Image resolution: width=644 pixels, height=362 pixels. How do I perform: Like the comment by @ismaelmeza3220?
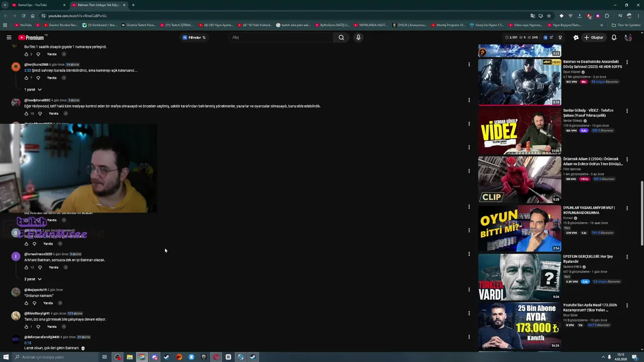click(27, 267)
